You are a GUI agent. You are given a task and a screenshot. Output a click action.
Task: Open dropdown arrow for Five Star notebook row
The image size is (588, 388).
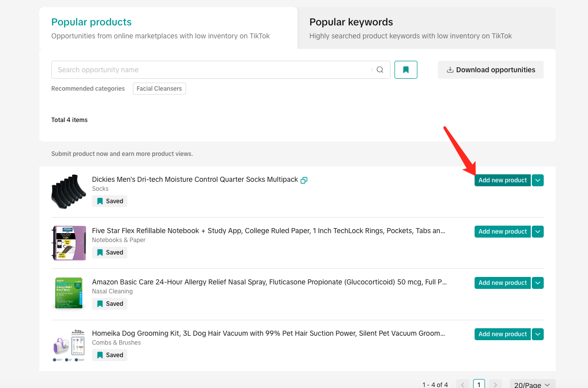538,232
